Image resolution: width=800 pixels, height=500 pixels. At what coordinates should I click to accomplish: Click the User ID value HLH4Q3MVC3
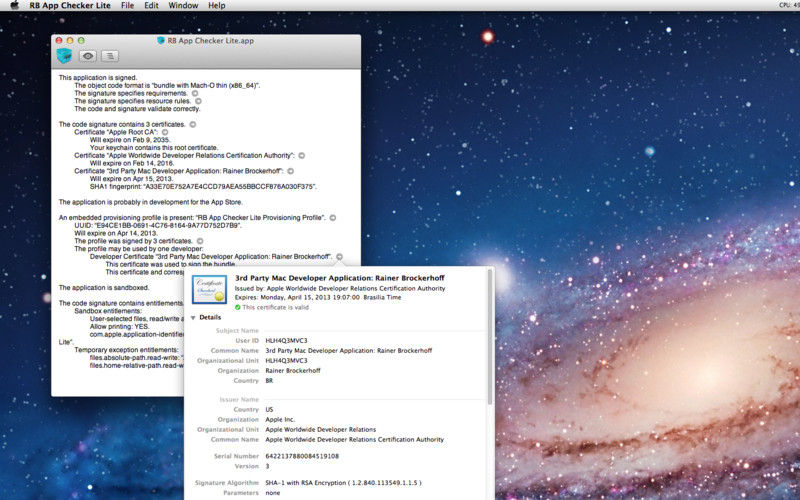[x=286, y=340]
